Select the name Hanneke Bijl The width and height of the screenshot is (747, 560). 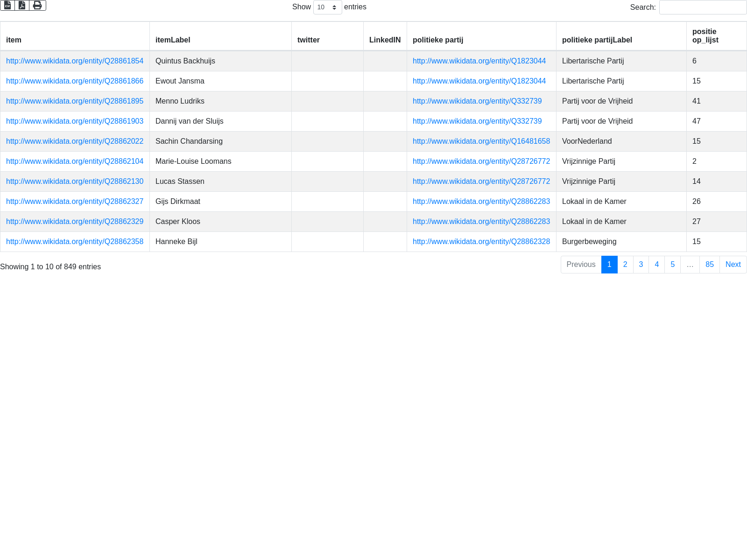pos(176,242)
